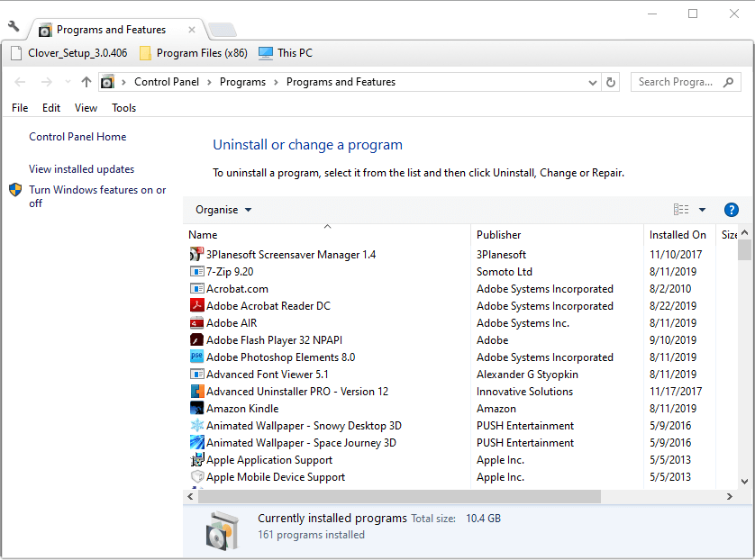Click the Search Programs input field
The image size is (755, 560).
[x=676, y=82]
